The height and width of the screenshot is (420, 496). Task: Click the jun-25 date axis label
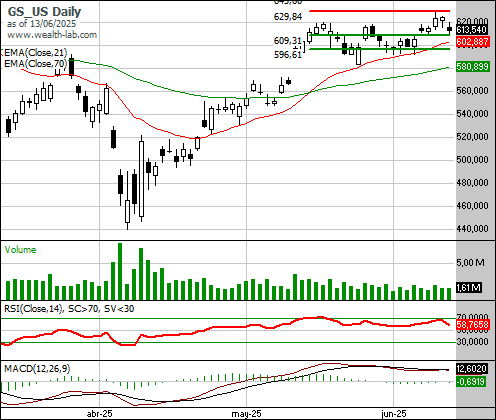point(394,414)
